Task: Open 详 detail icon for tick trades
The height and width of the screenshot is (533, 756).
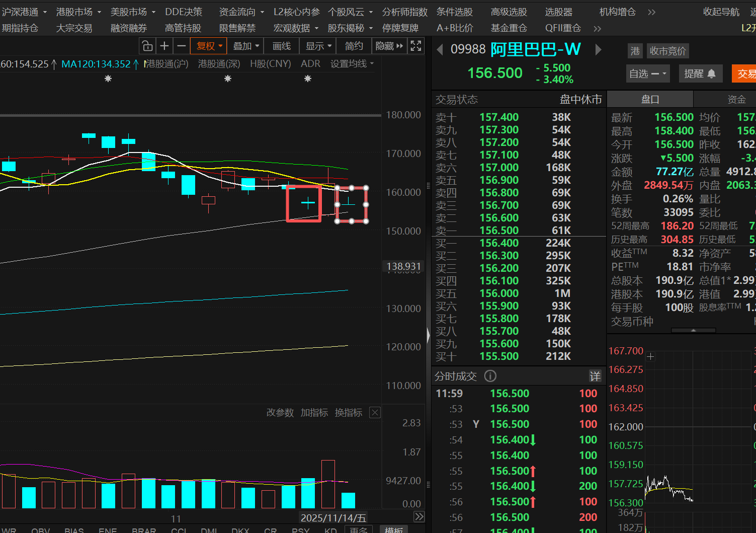Action: pos(595,376)
